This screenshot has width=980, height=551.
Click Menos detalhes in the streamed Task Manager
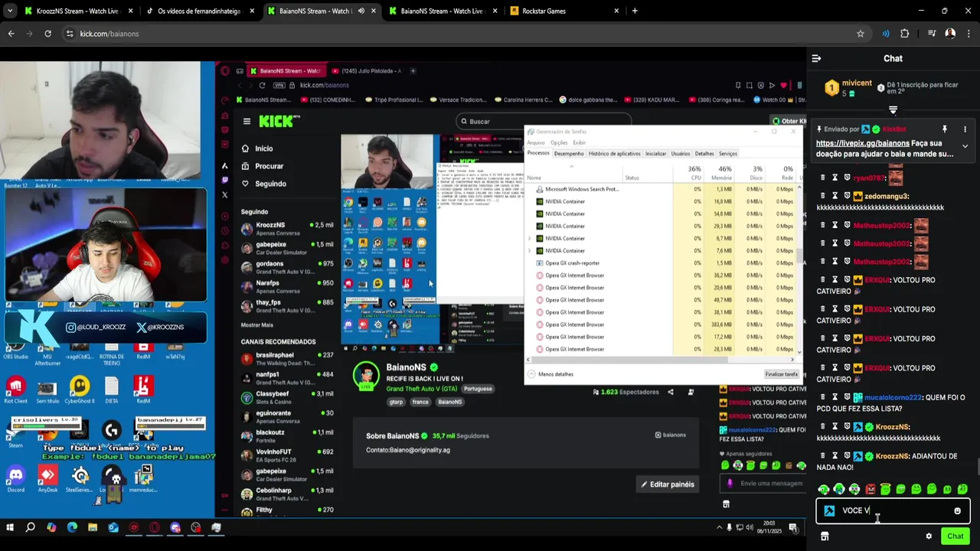click(550, 374)
